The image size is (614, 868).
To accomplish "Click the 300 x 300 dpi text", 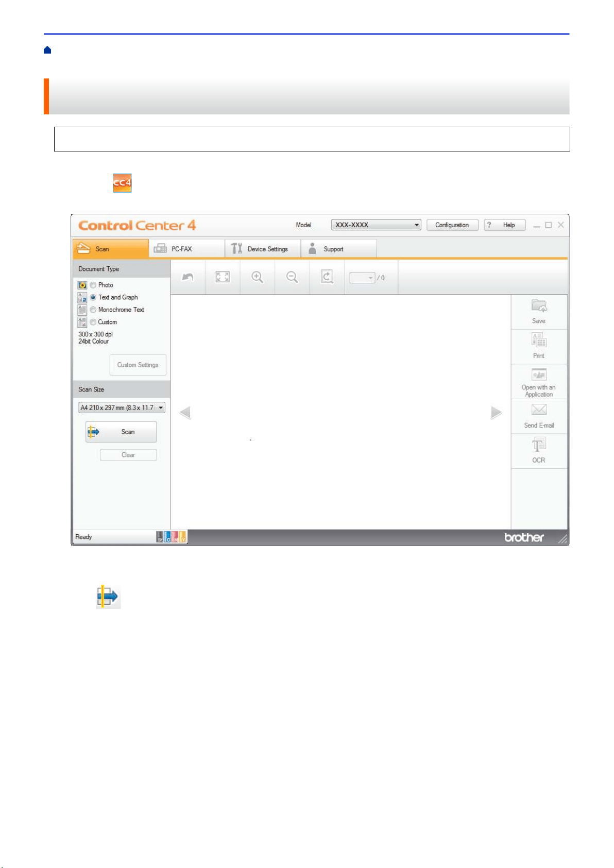I will (x=95, y=334).
